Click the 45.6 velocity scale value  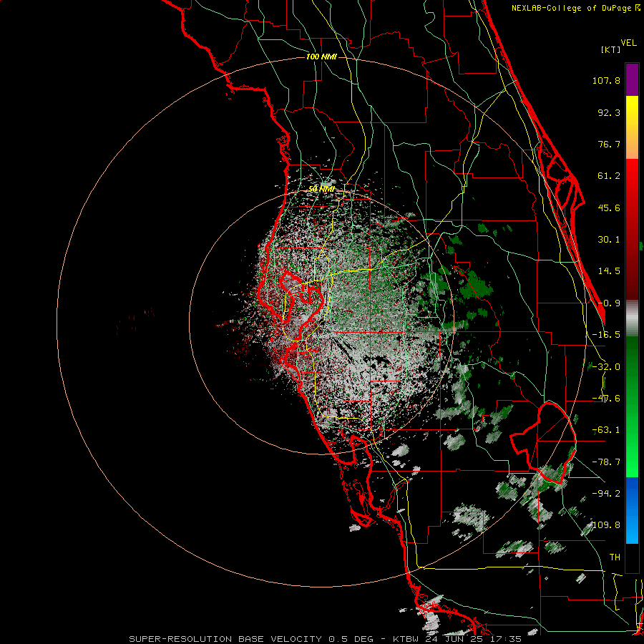coord(609,208)
